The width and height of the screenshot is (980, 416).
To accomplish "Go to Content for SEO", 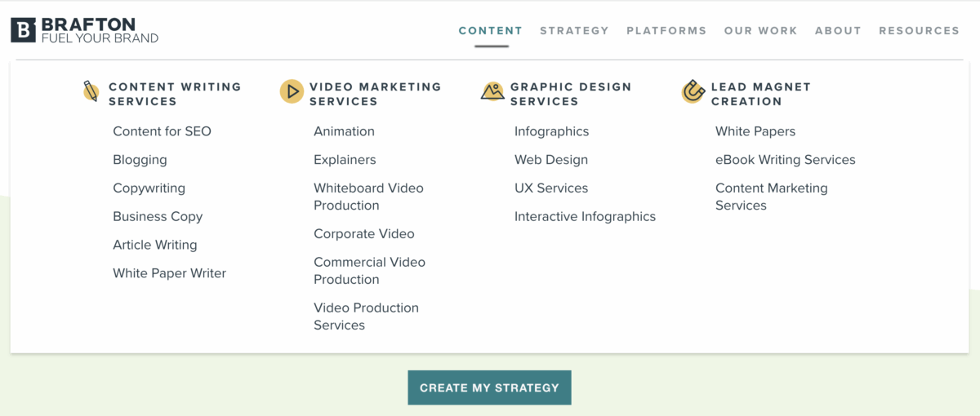I will click(x=162, y=131).
